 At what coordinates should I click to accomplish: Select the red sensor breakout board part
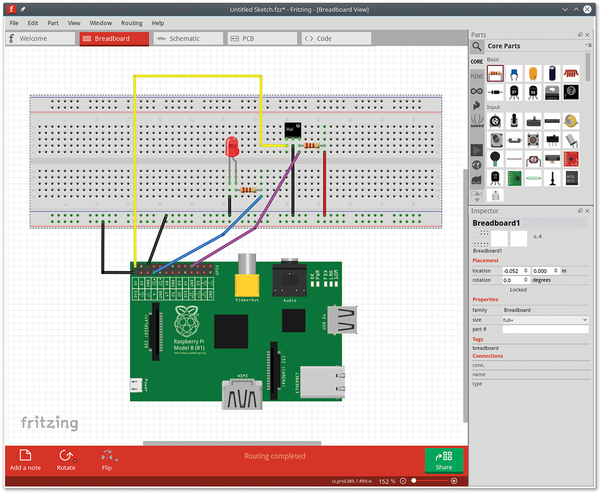[x=571, y=159]
